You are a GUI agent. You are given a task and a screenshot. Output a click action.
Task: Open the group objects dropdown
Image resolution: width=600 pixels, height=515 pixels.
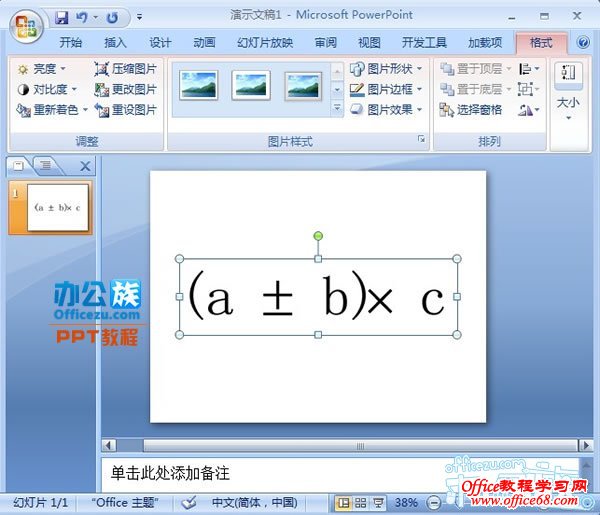[x=529, y=90]
